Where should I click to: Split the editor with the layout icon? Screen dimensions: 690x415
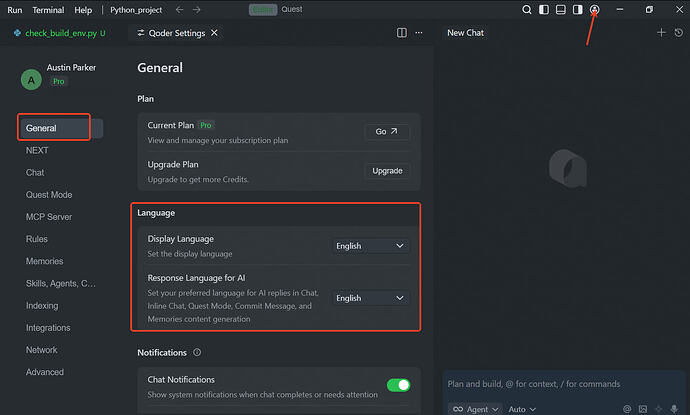click(402, 33)
